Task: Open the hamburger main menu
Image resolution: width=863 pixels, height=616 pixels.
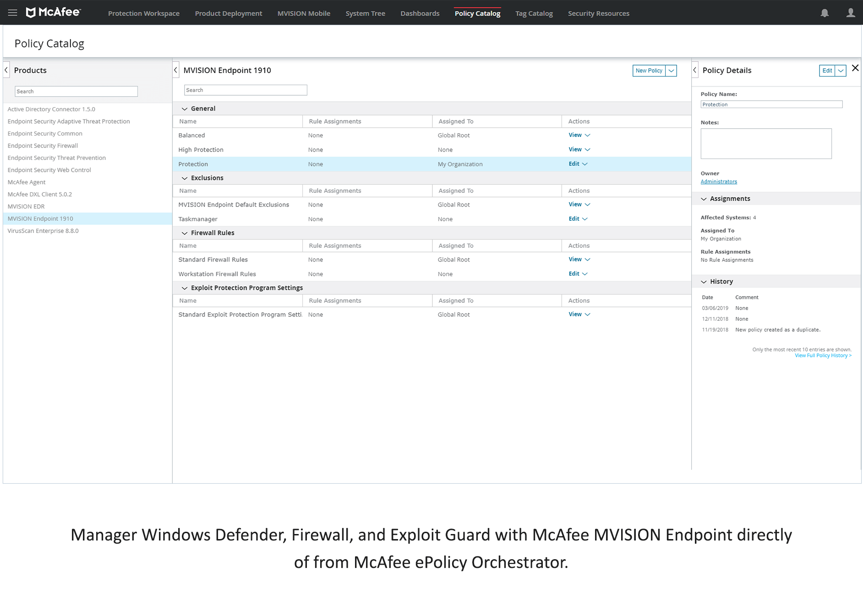Action: click(12, 13)
